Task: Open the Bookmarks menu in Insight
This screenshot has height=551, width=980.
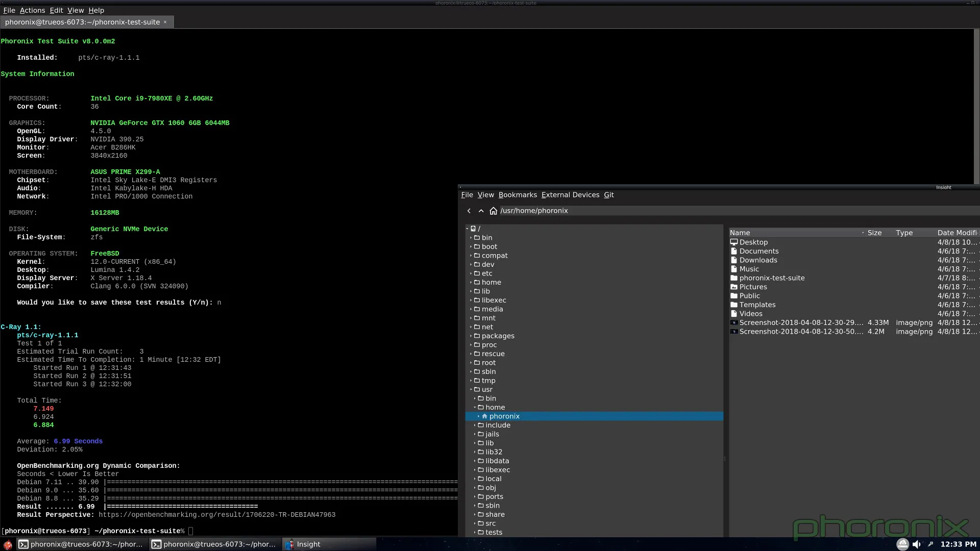Action: [518, 195]
